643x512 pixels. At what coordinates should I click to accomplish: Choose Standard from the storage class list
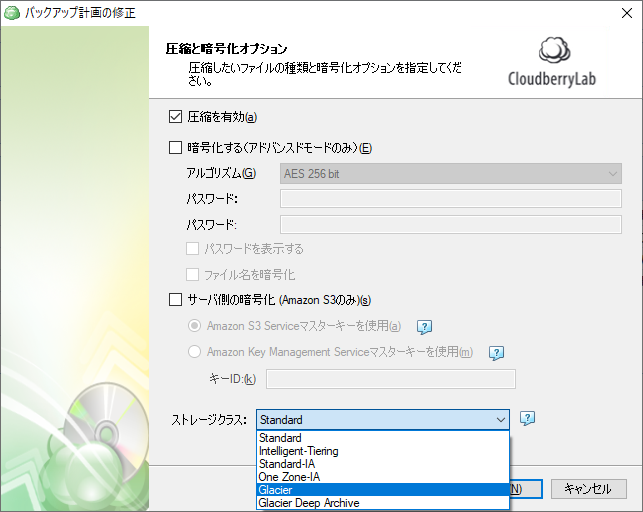pos(383,437)
